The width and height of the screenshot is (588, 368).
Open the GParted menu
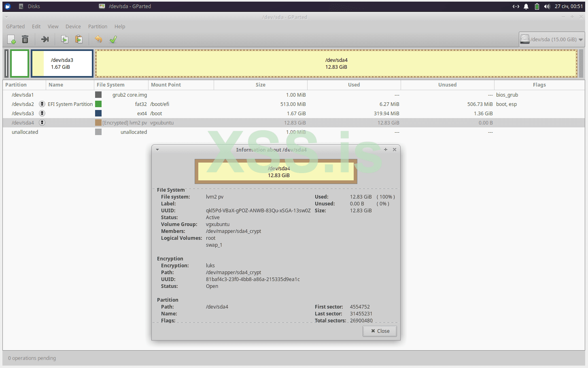(x=15, y=27)
